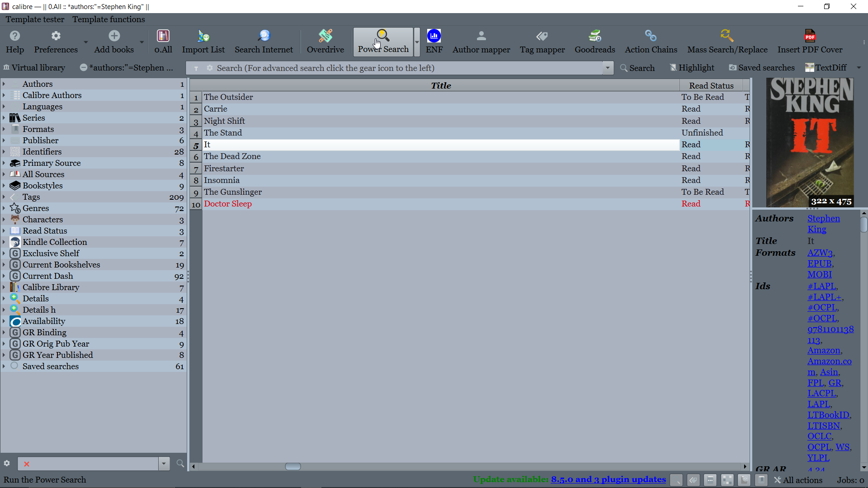Click the plugin updates link
868x488 pixels.
click(608, 479)
